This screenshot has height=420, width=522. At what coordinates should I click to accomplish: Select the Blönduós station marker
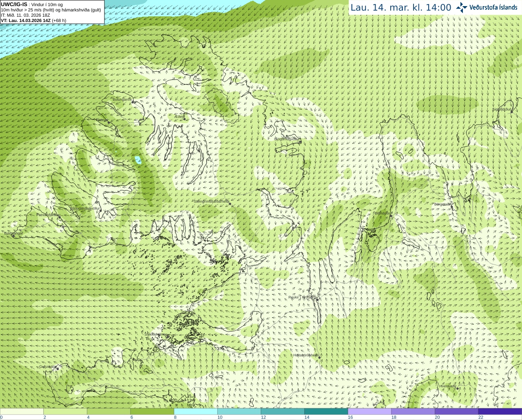coord(391,216)
